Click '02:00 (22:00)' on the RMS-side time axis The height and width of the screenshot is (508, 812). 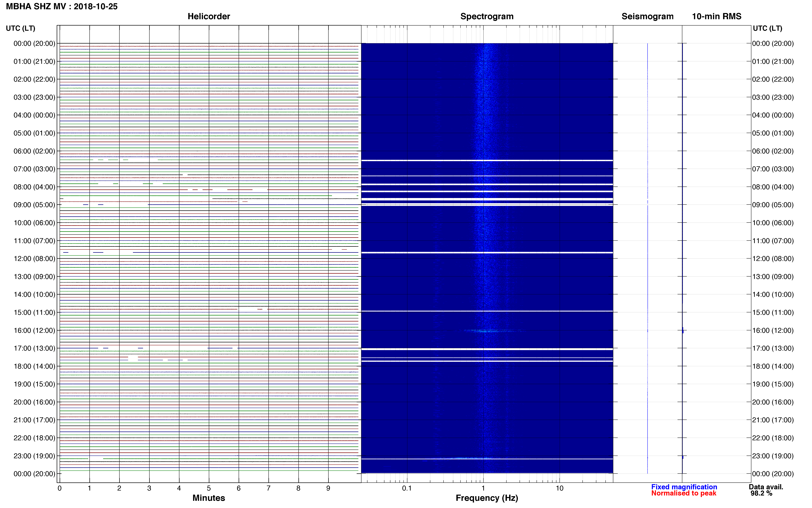click(x=773, y=79)
